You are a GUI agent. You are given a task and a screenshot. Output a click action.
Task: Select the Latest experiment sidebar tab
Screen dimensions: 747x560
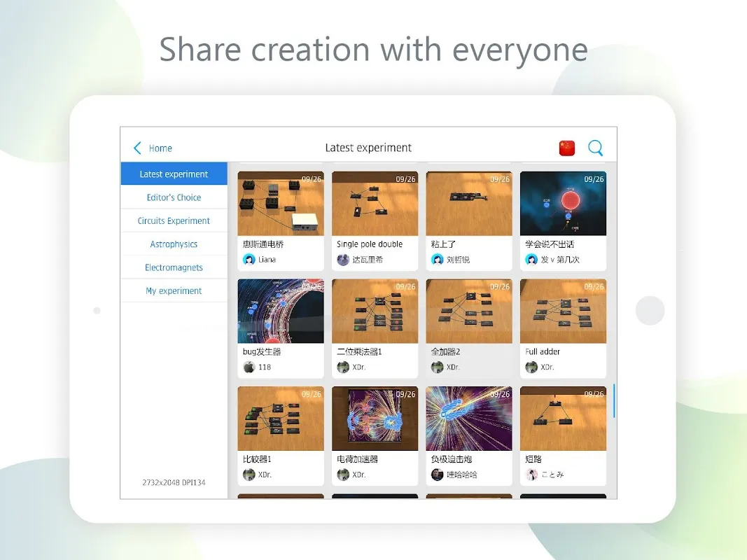click(x=174, y=174)
